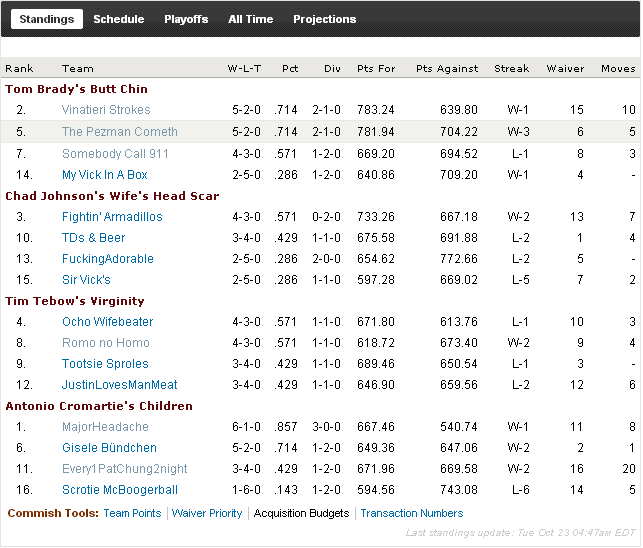This screenshot has height=548, width=643.
Task: Click Pts Against value 540.74
Action: point(459,427)
